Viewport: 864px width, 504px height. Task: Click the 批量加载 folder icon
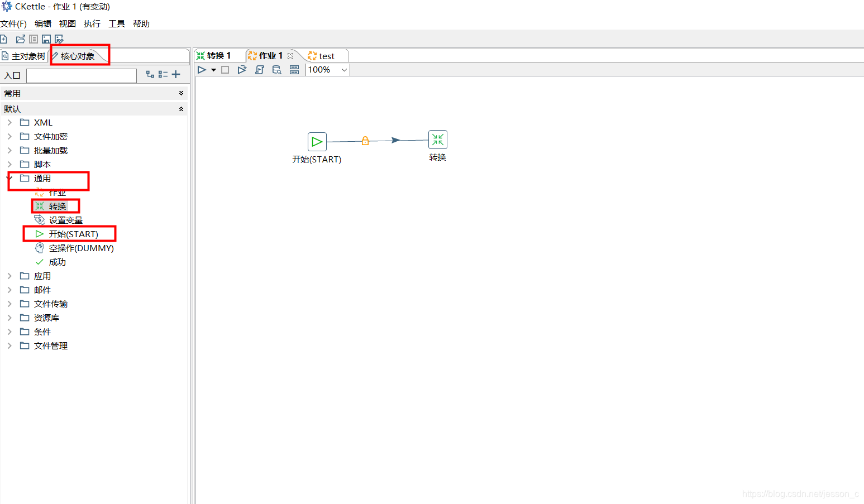coord(25,150)
